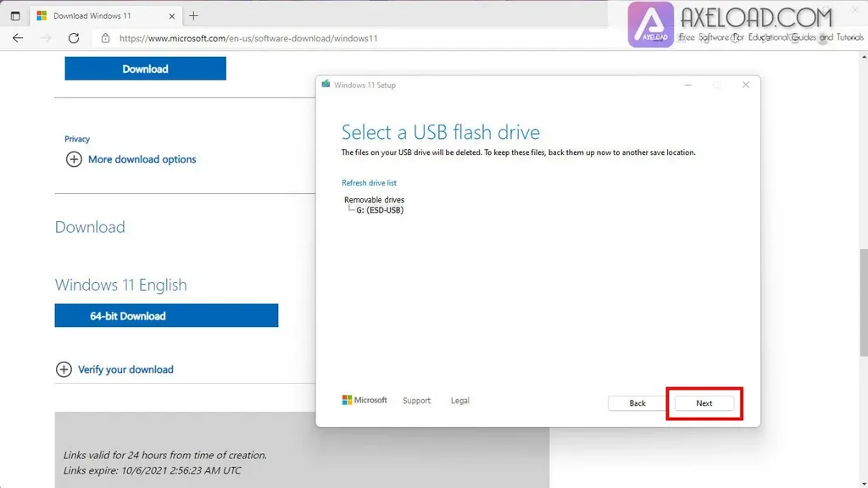This screenshot has width=868, height=488.
Task: Click the Links expire timestamp text
Action: (153, 471)
